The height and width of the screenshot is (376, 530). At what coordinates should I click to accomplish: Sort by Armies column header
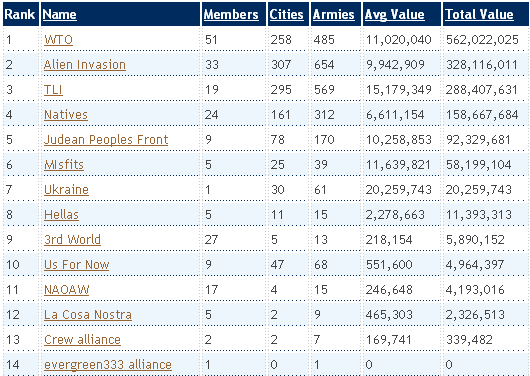pyautogui.click(x=334, y=15)
